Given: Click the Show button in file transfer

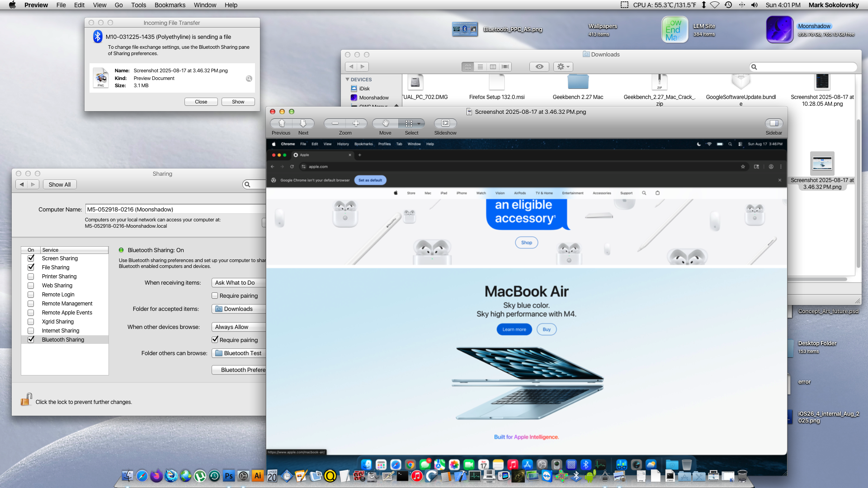Looking at the screenshot, I should pos(238,102).
